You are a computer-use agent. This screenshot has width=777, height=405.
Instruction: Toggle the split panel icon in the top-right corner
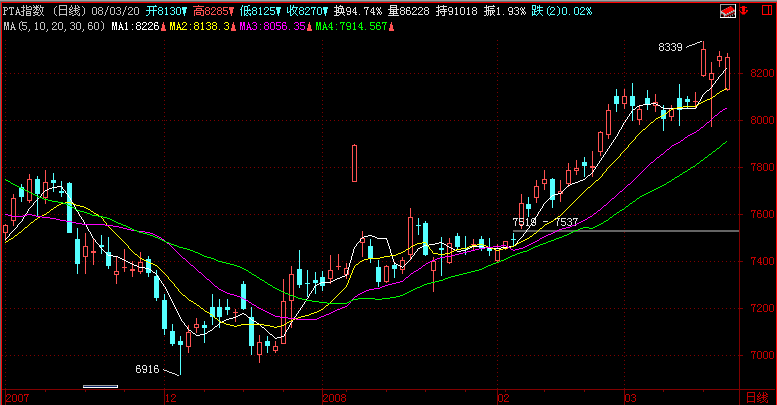[766, 12]
